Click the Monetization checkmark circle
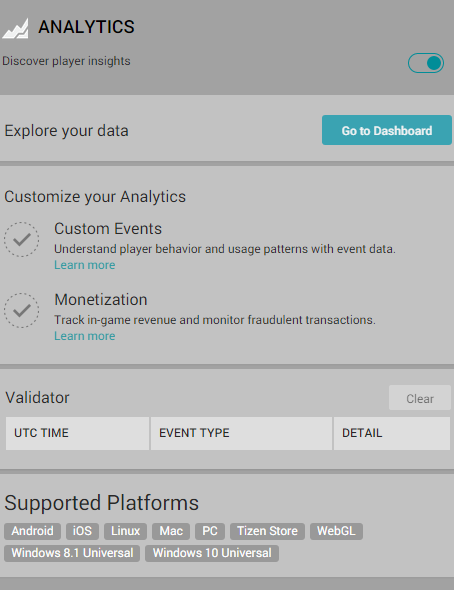Screen dimensions: 454x590 (x=21, y=310)
